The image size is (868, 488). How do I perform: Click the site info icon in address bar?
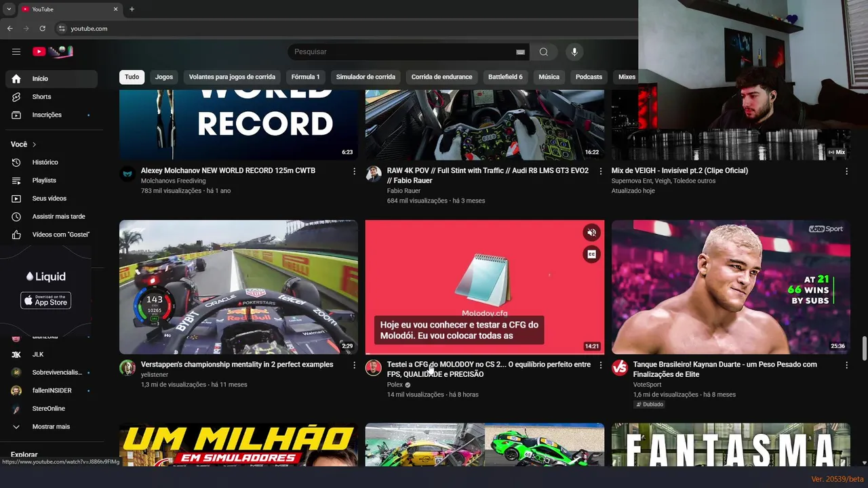[62, 28]
